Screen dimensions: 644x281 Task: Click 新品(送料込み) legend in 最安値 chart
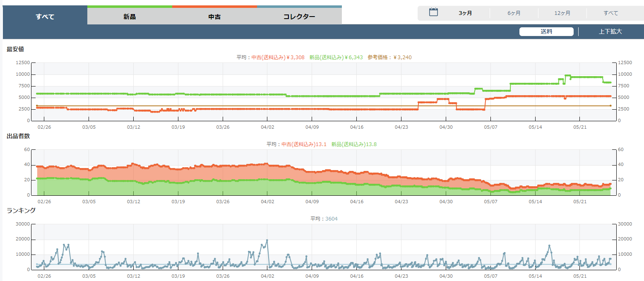336,58
